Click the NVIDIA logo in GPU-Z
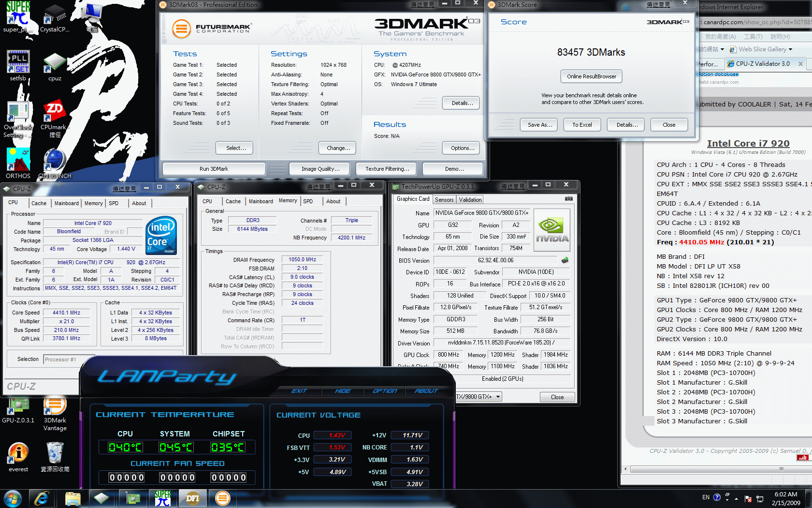812x508 pixels. [x=552, y=230]
